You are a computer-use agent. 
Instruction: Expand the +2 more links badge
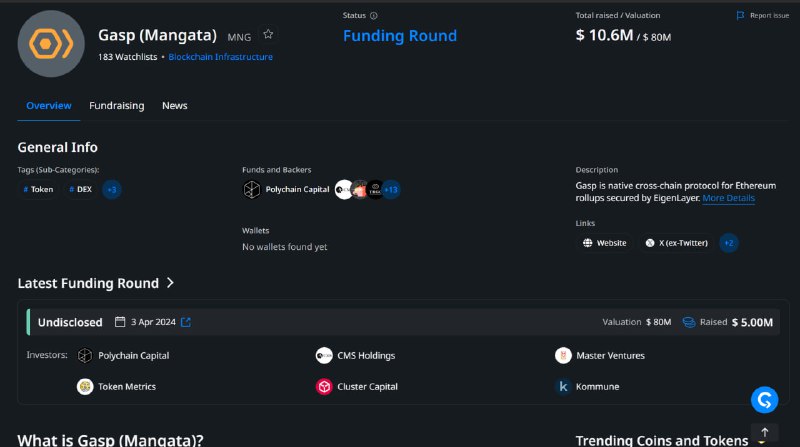(x=729, y=243)
